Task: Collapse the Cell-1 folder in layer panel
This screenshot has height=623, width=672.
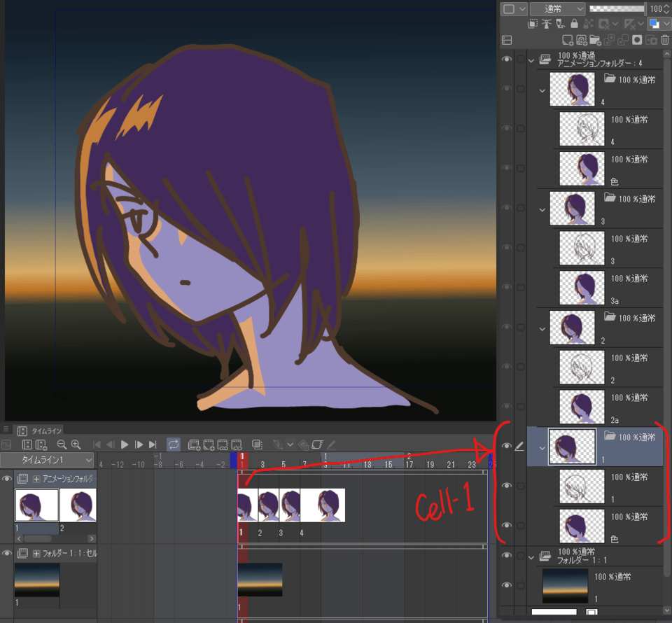Action: 542,448
